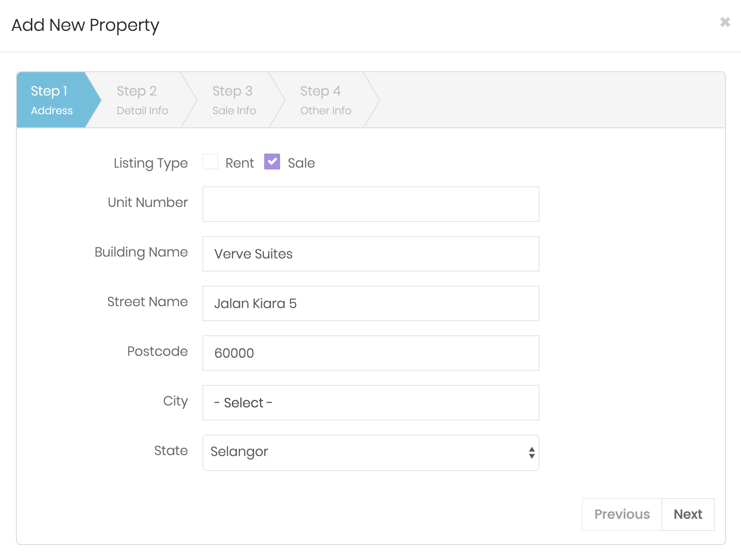Click the Unit Number field label
The image size is (741, 560).
(x=148, y=202)
